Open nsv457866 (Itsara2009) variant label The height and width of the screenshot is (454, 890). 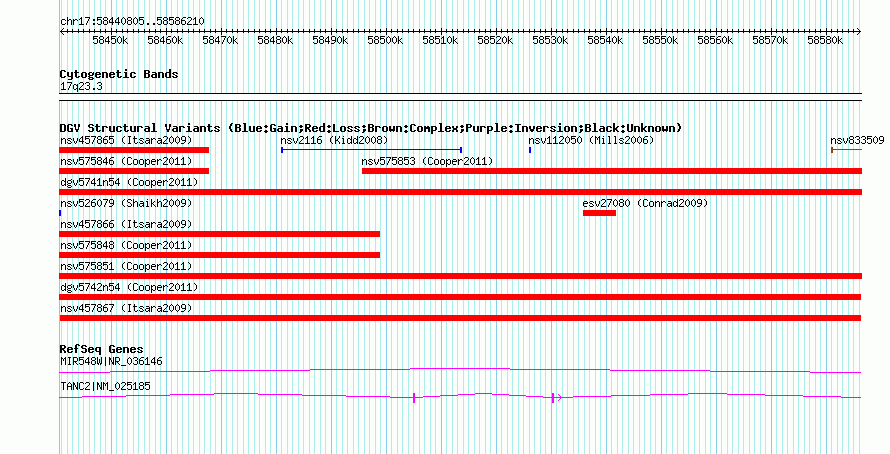point(126,224)
